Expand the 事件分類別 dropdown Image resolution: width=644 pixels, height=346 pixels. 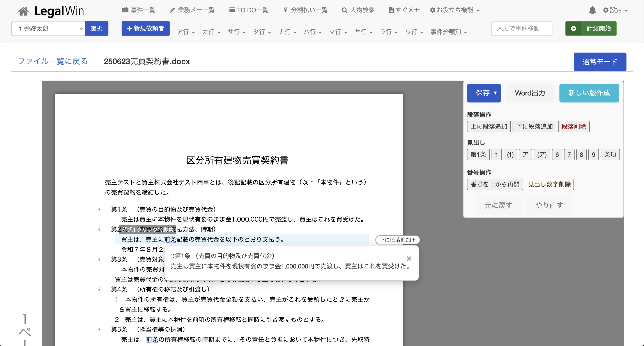[449, 32]
